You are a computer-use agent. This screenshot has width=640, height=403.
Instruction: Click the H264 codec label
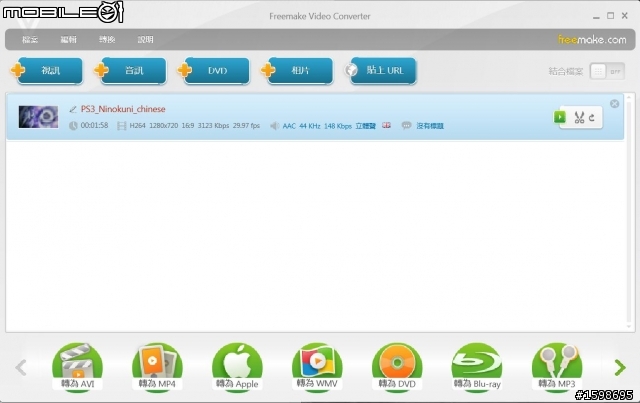tap(137, 126)
